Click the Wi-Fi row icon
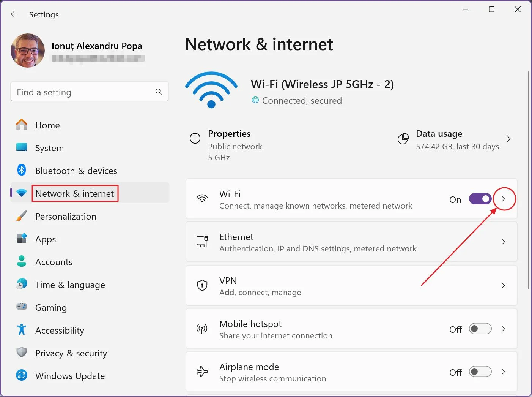 (202, 199)
